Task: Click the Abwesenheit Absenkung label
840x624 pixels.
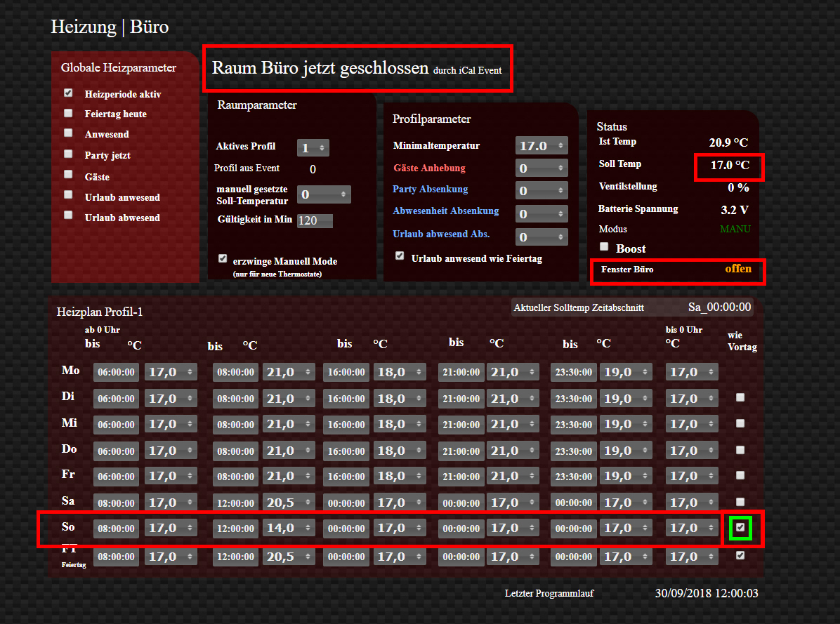Action: [446, 211]
